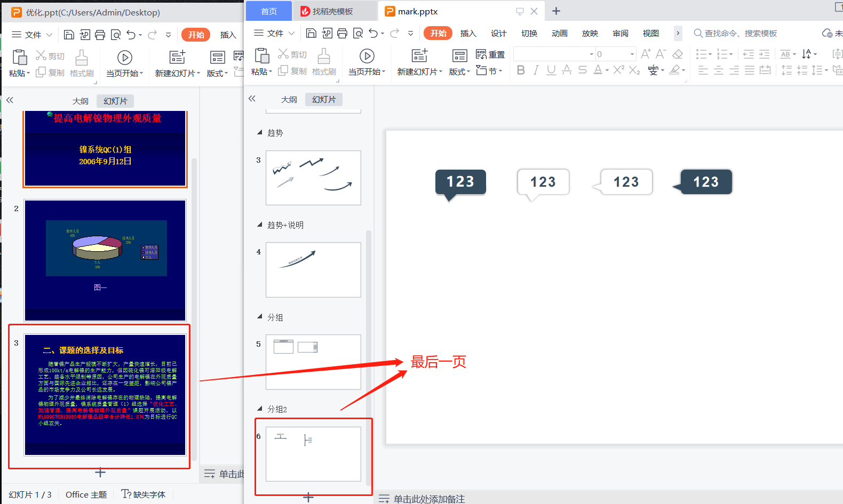The image size is (843, 504).
Task: Click Print icon in mark.pptx window
Action: tap(342, 34)
